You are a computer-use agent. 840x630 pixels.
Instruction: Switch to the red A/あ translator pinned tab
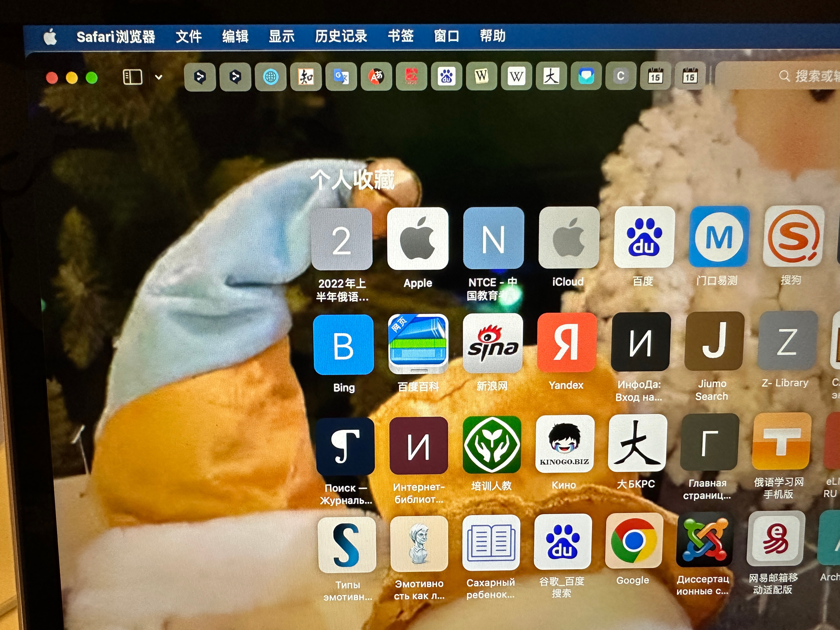click(376, 77)
